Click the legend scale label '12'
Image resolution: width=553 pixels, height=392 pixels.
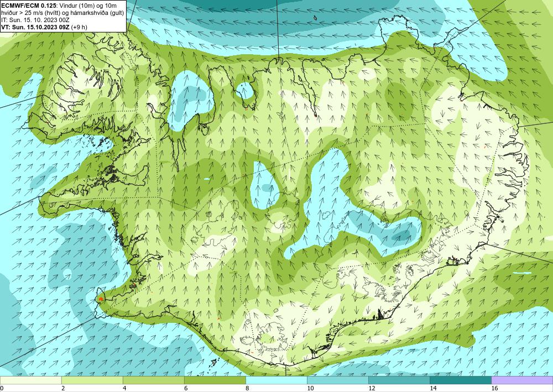[x=372, y=389]
